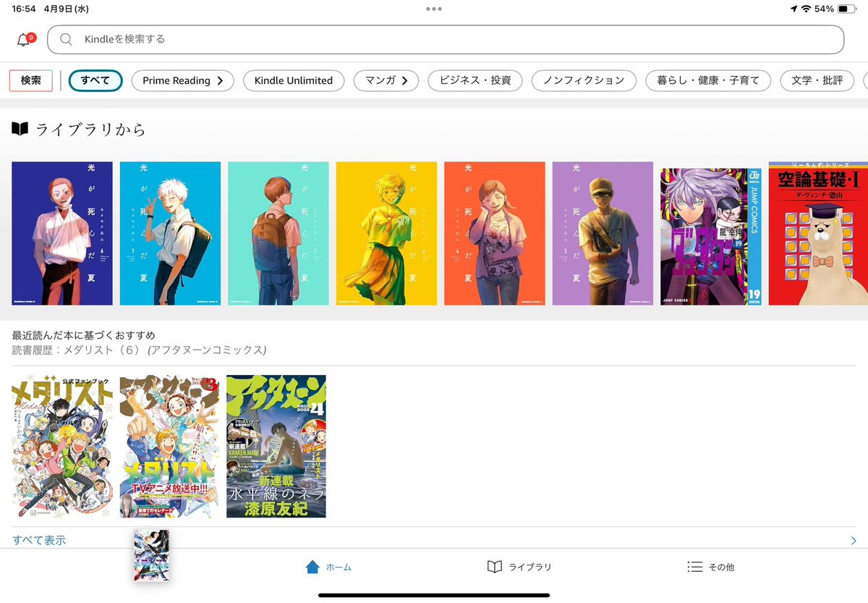The width and height of the screenshot is (868, 603).
Task: Tap the location arrow in status bar
Action: click(x=794, y=9)
